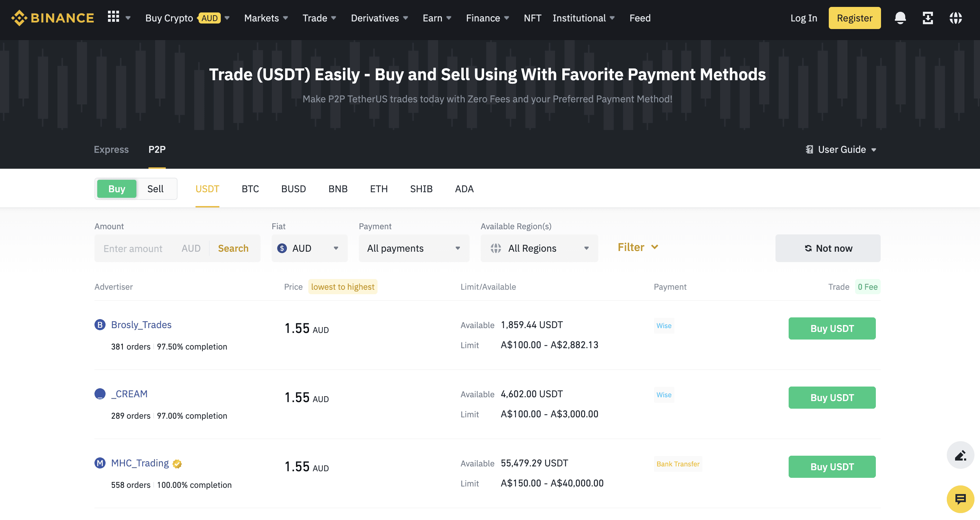Click the User Guide book icon

point(809,149)
